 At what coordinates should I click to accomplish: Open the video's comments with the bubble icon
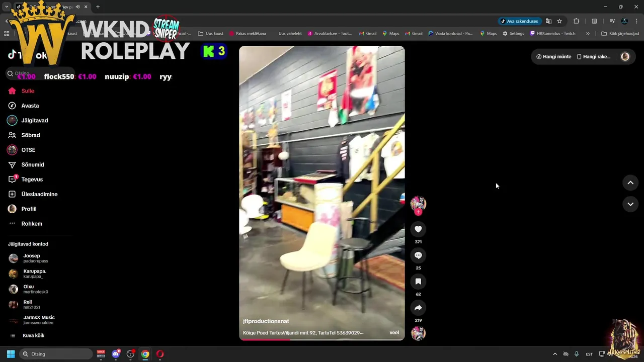pyautogui.click(x=418, y=255)
